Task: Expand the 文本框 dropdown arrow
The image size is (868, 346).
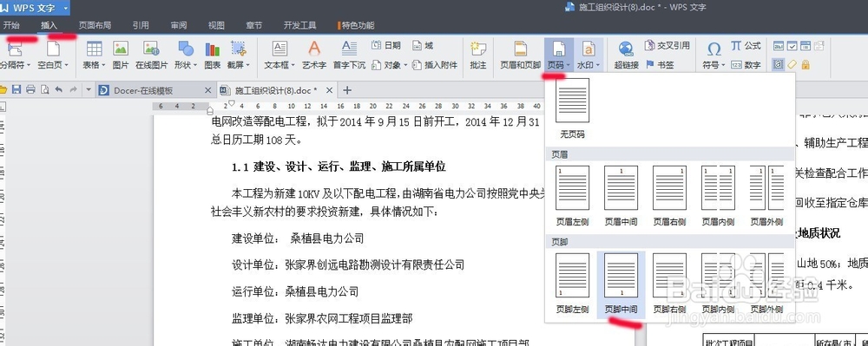Action: [x=293, y=65]
